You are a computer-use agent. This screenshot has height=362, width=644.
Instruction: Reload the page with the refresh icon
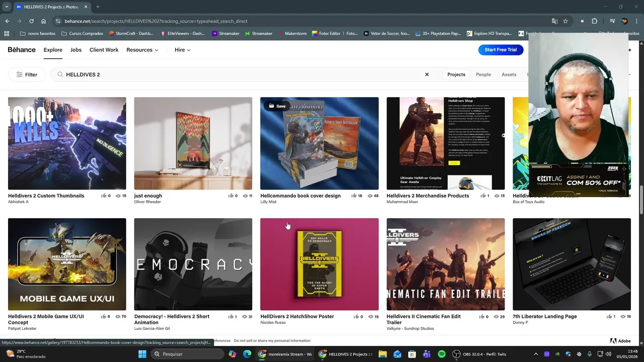pyautogui.click(x=31, y=21)
